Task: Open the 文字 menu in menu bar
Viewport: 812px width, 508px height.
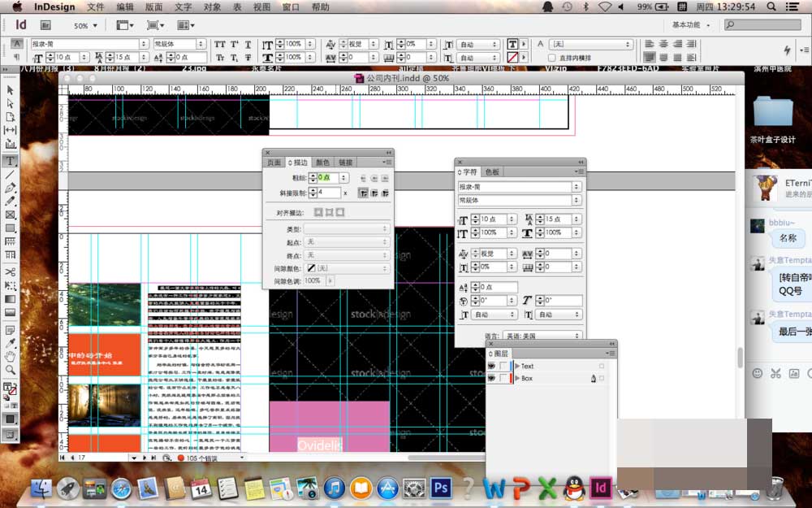Action: pyautogui.click(x=184, y=7)
